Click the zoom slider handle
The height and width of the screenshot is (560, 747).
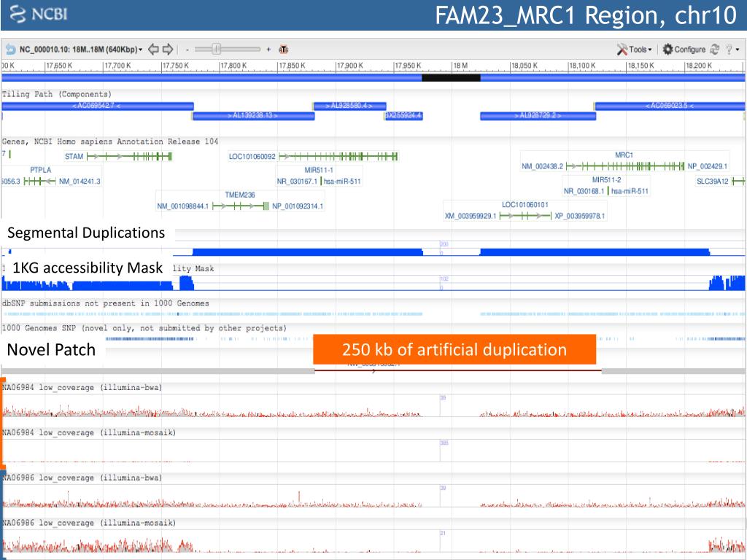click(x=216, y=49)
